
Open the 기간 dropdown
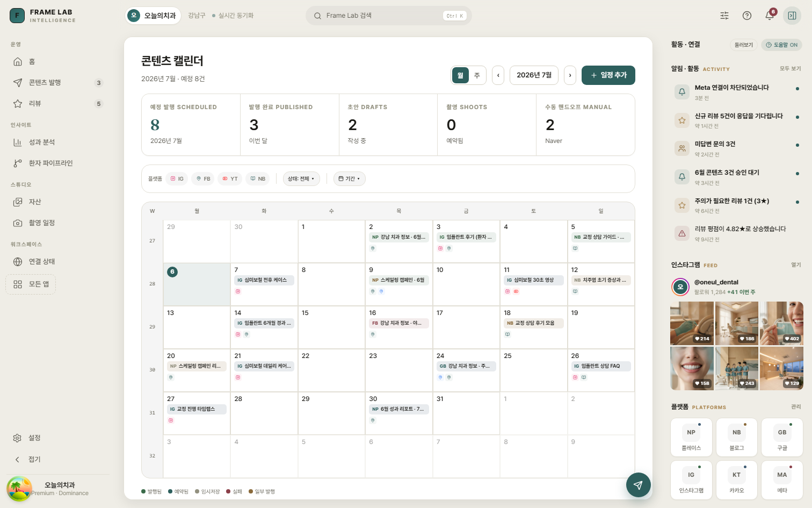coord(350,178)
